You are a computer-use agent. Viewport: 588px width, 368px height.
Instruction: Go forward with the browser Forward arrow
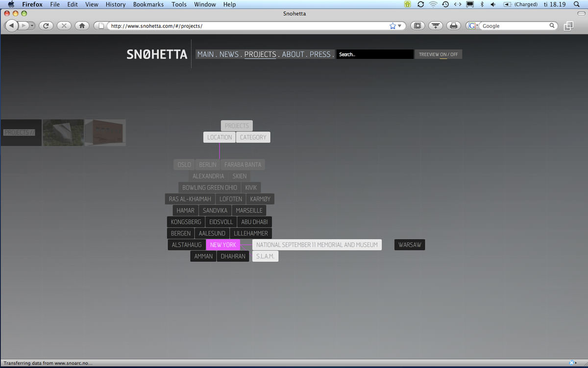pyautogui.click(x=23, y=26)
